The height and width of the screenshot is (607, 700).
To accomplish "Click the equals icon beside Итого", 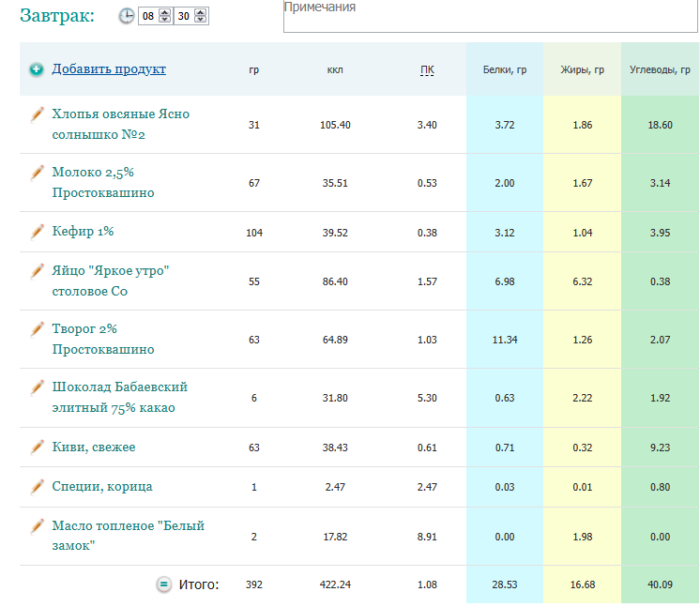I will [x=164, y=584].
